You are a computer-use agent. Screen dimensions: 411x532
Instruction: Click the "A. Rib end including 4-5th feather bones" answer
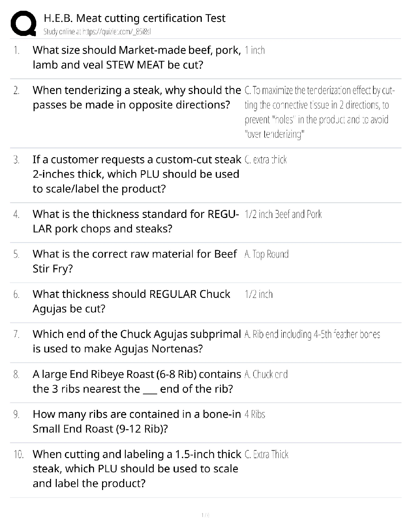click(312, 334)
